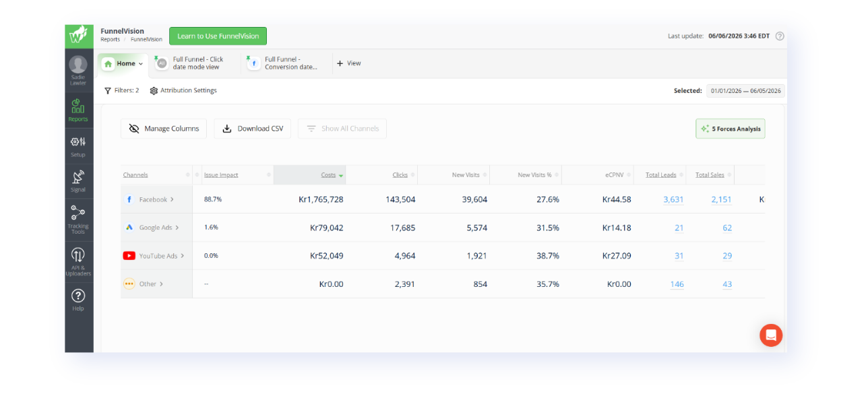Open Help in the sidebar
868x394 pixels.
click(78, 300)
